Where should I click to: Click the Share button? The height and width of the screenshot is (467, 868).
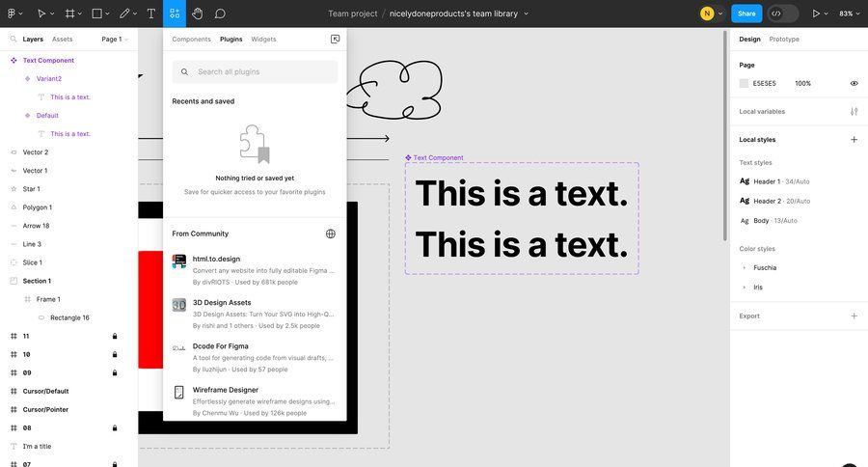tap(746, 14)
